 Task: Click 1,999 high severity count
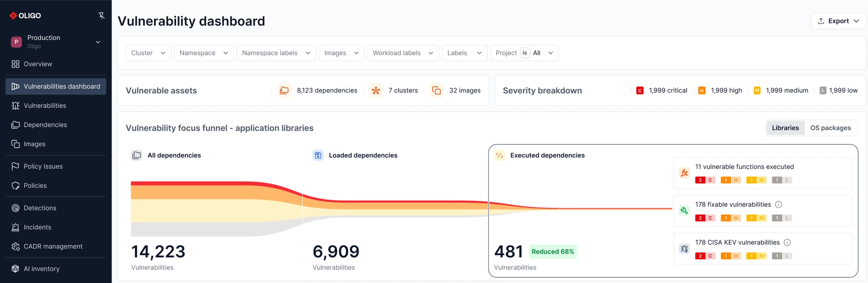(x=727, y=90)
